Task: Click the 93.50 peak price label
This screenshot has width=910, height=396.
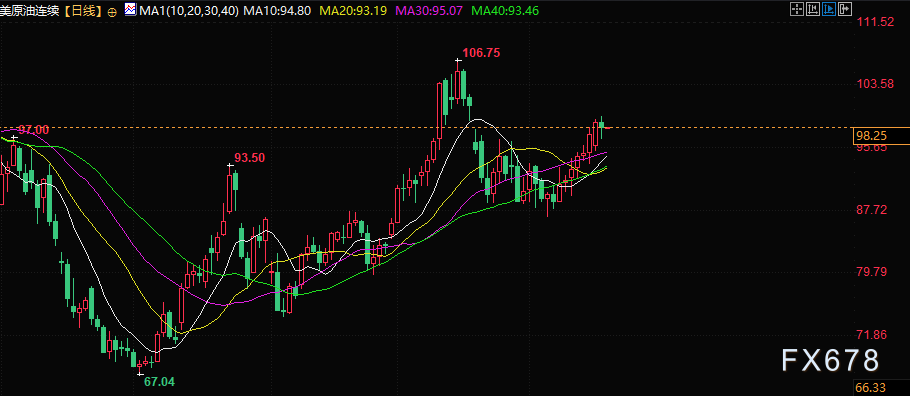Action: [250, 157]
